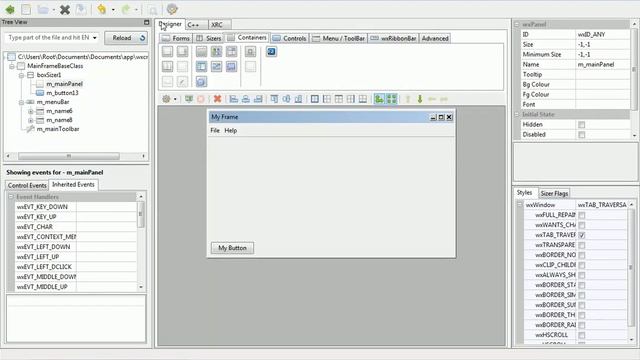
Task: Click the green Redo arrow icon
Action: (126, 9)
